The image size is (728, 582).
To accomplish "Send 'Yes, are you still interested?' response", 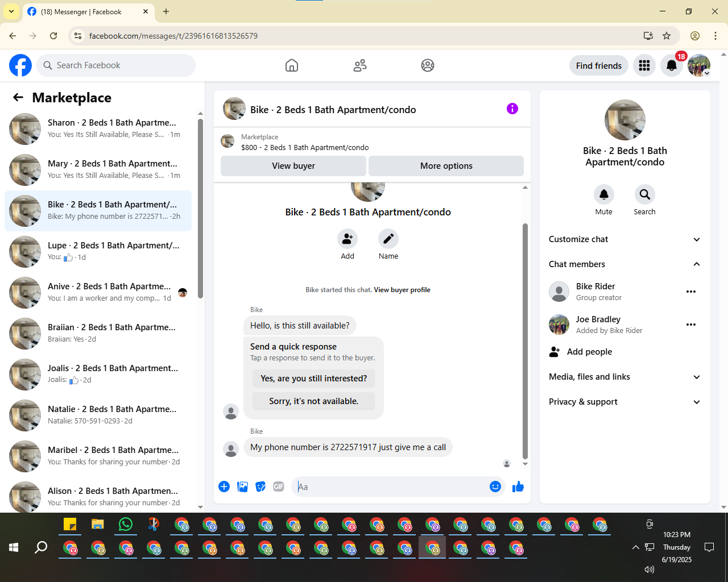I will point(314,379).
